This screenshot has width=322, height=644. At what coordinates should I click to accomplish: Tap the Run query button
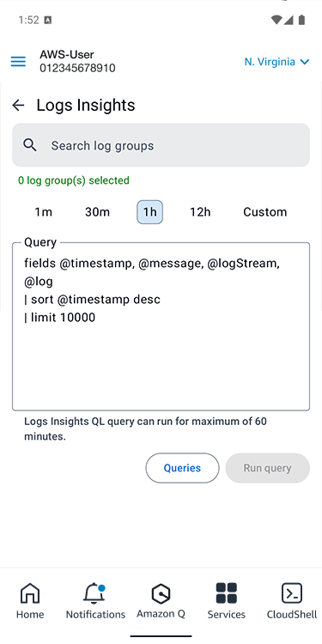(267, 468)
